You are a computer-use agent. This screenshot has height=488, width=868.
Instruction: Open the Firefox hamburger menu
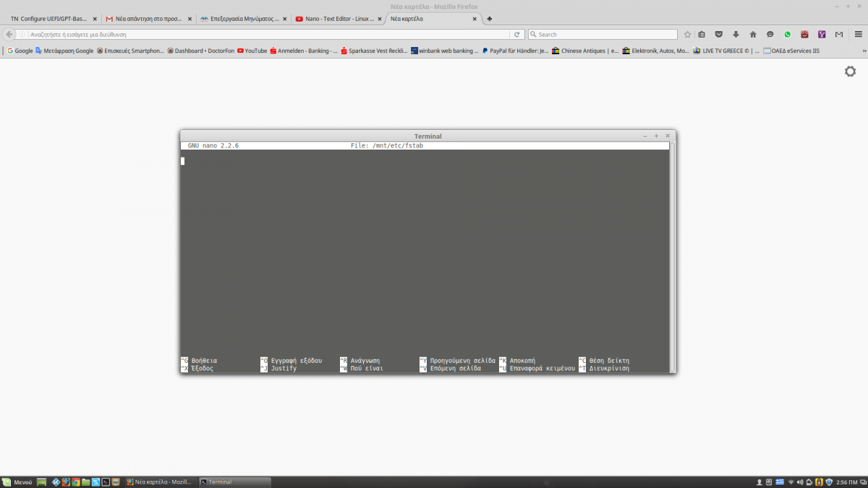[858, 34]
